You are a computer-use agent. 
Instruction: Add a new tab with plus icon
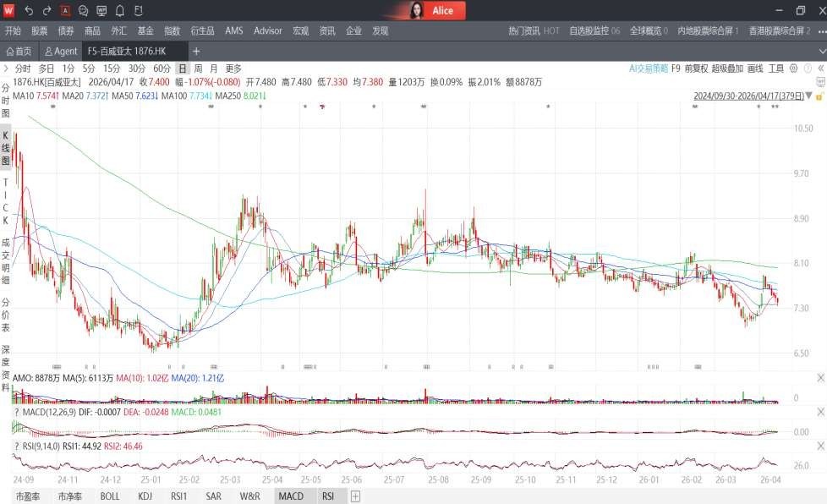196,51
